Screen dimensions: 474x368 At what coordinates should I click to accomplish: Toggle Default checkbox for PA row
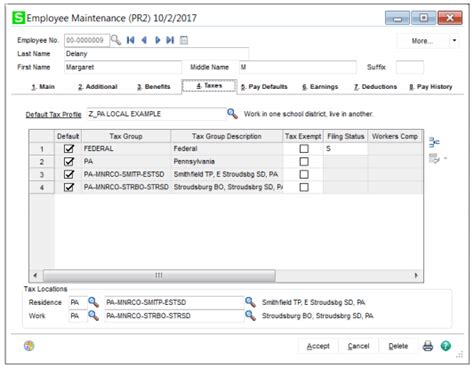(x=69, y=162)
